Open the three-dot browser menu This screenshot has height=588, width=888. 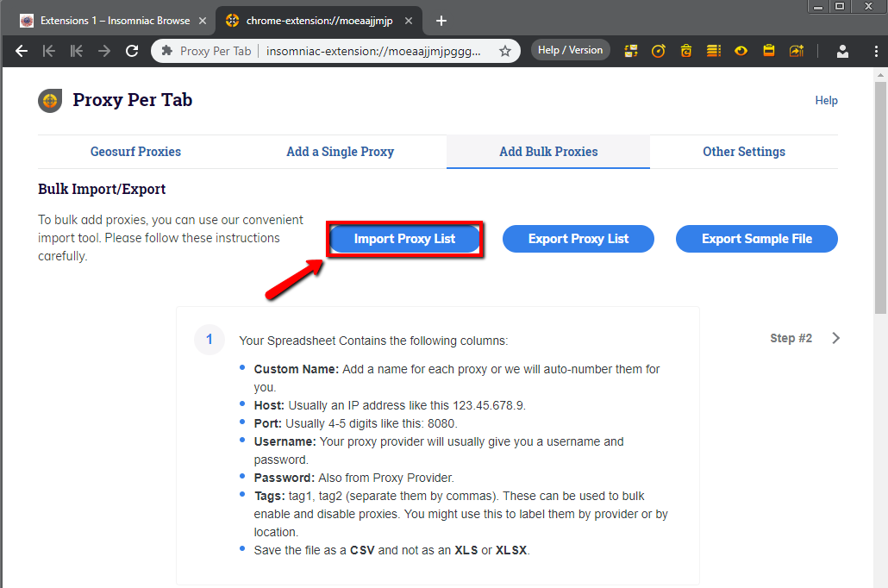click(x=876, y=51)
